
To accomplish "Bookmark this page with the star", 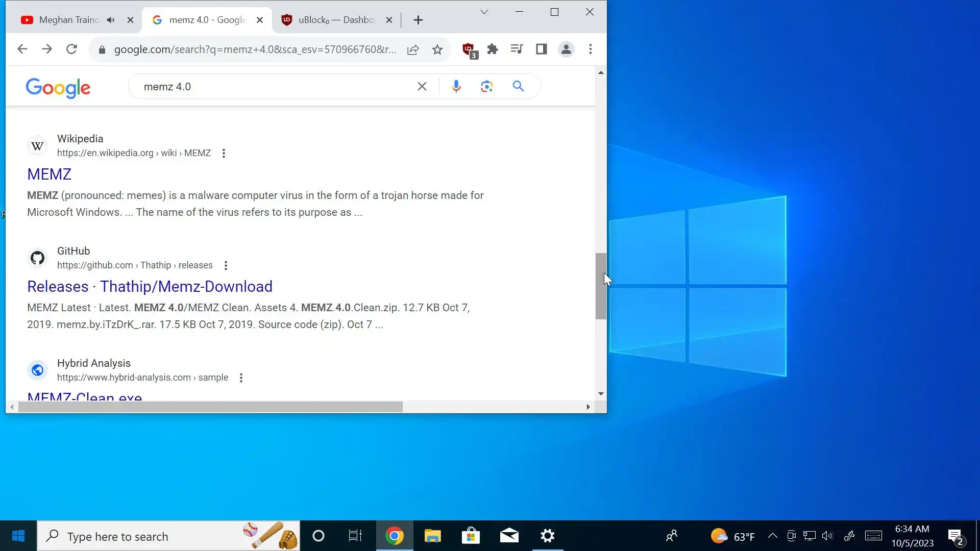I will coord(437,49).
